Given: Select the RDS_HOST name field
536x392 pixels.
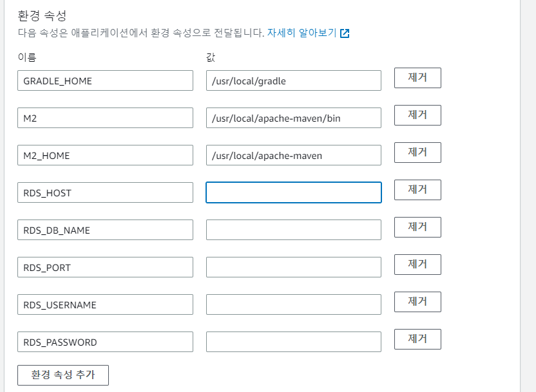Looking at the screenshot, I should pyautogui.click(x=105, y=192).
